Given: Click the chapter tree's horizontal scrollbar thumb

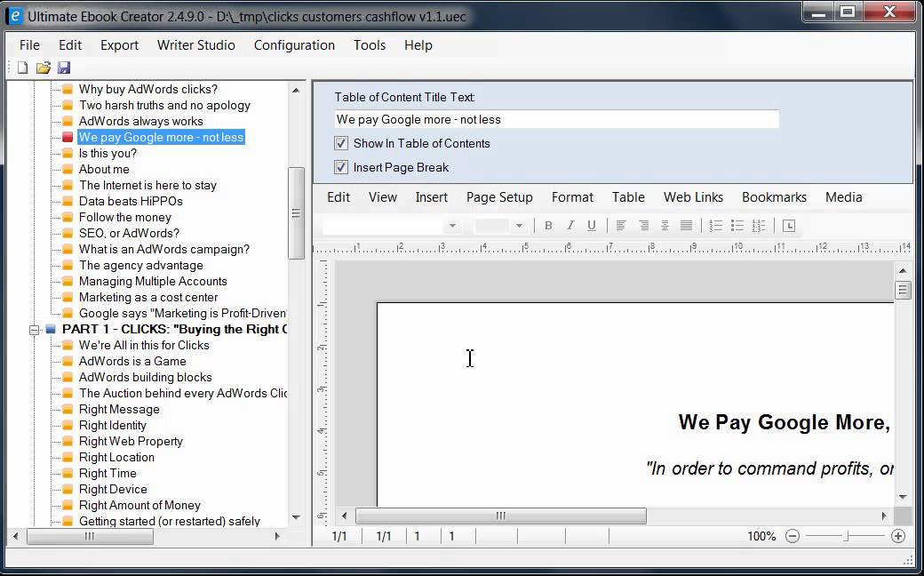Looking at the screenshot, I should point(90,536).
